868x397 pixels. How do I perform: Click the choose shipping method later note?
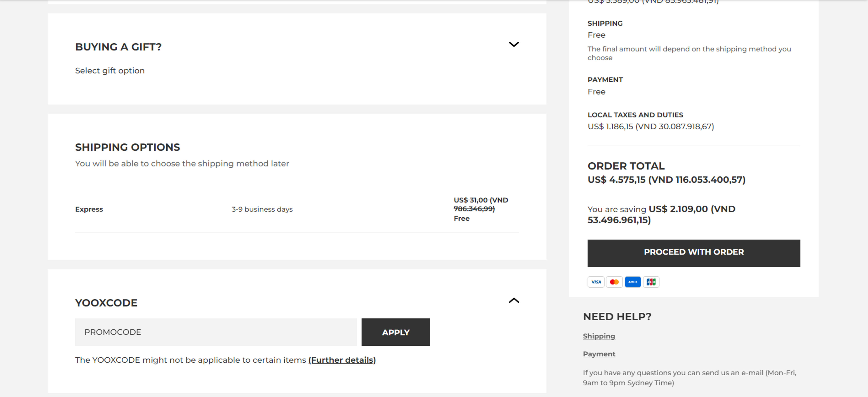tap(182, 164)
